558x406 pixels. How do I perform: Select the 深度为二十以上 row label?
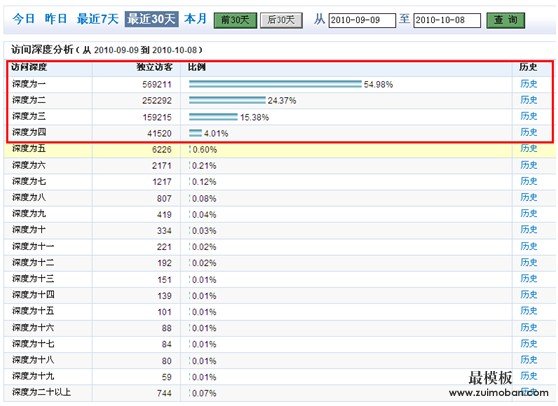coord(41,392)
